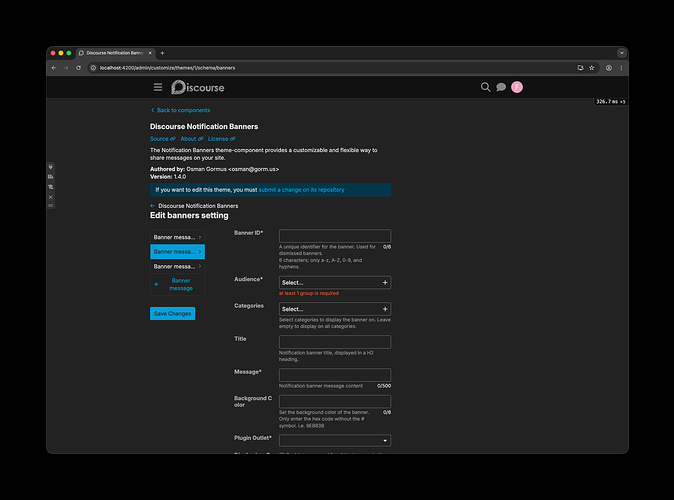Open the tab search dropdown in Chrome

622,53
